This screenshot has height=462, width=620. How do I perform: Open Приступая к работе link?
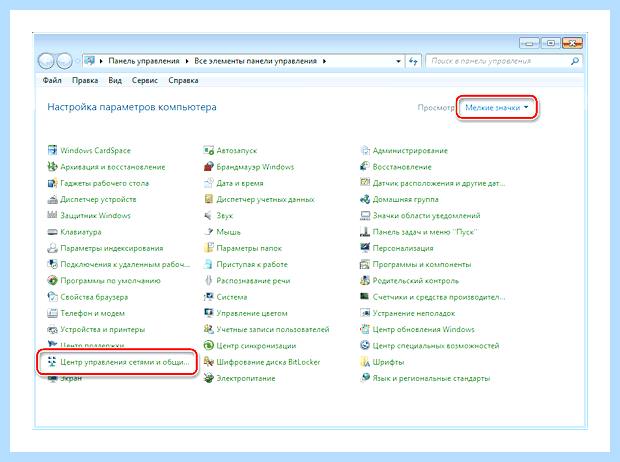click(252, 264)
